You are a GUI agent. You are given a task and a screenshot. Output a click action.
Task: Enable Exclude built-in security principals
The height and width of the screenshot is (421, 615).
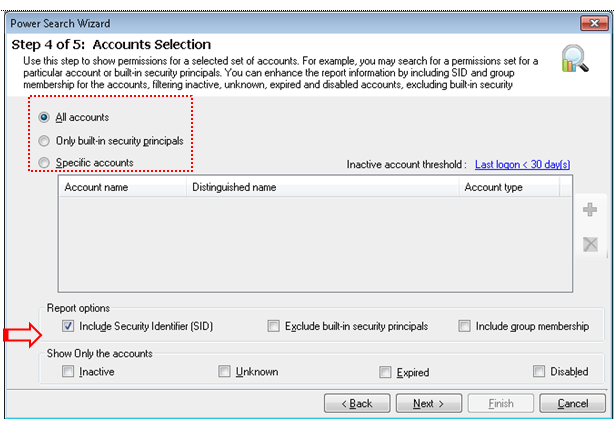click(273, 326)
